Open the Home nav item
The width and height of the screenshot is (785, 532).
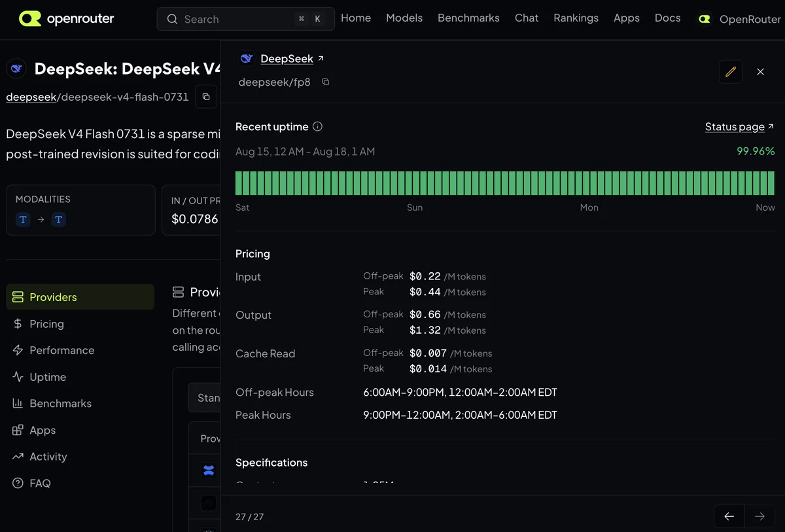click(356, 18)
